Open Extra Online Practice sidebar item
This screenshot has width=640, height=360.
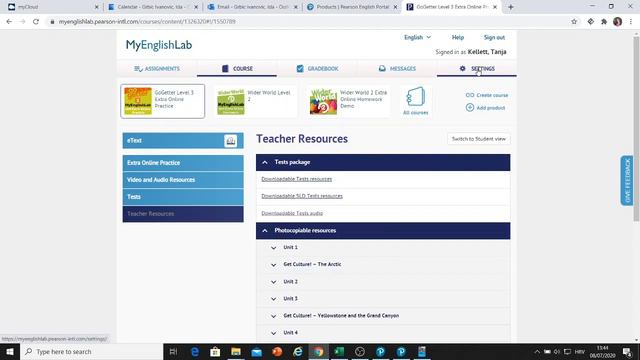point(183,163)
